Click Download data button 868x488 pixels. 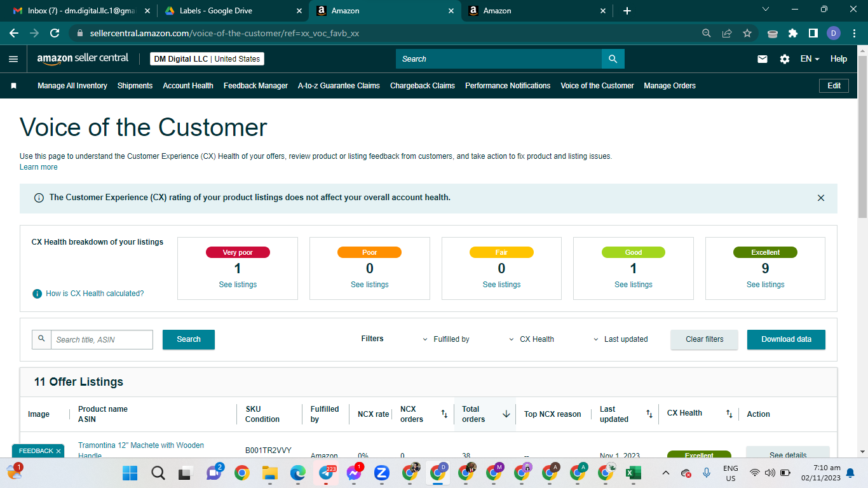click(x=786, y=339)
